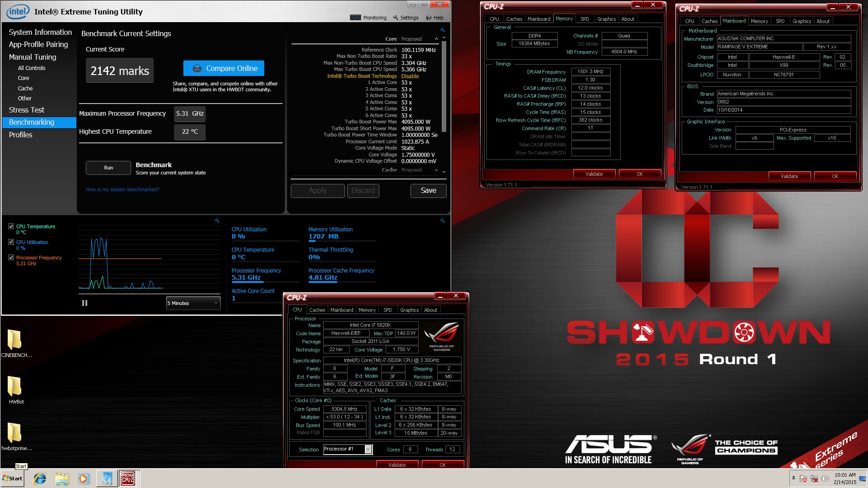Open Windows Media Player from the taskbar
This screenshot has height=488, width=868.
pos(84,479)
